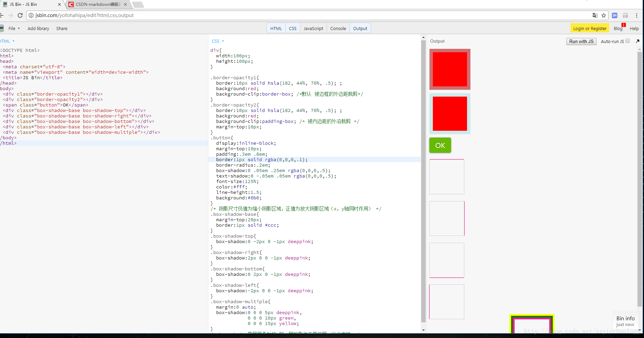Viewport: 644px width, 338px height.
Task: Click the '<span class="button">OK</span>' HTML line
Action: point(45,105)
